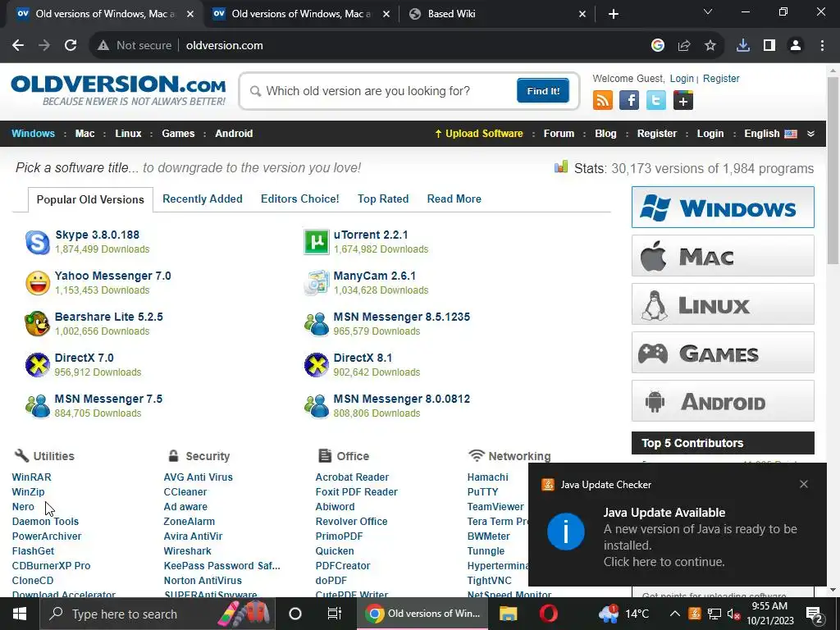Close the Java Update Checker notification
The width and height of the screenshot is (840, 630).
(x=804, y=484)
